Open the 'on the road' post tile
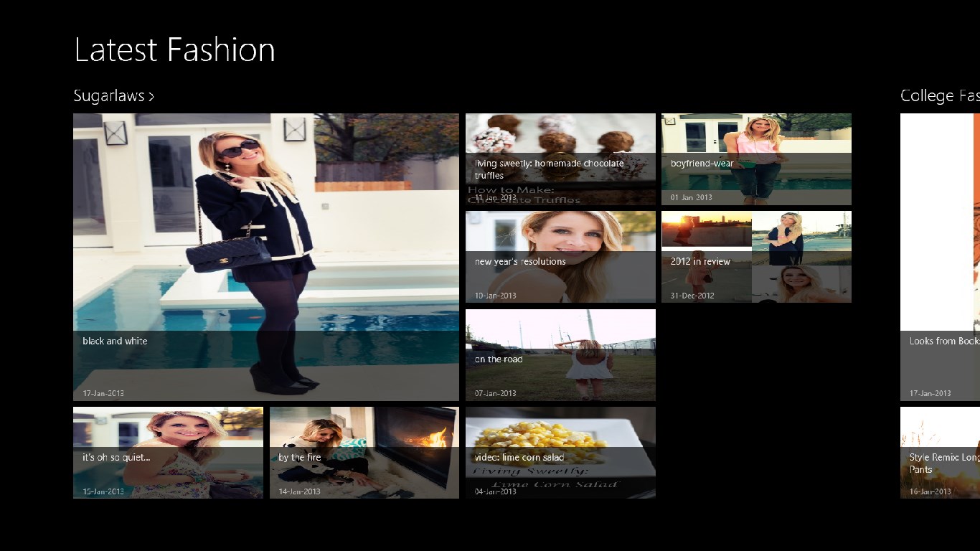Screen dimensions: 980x551 coord(560,354)
